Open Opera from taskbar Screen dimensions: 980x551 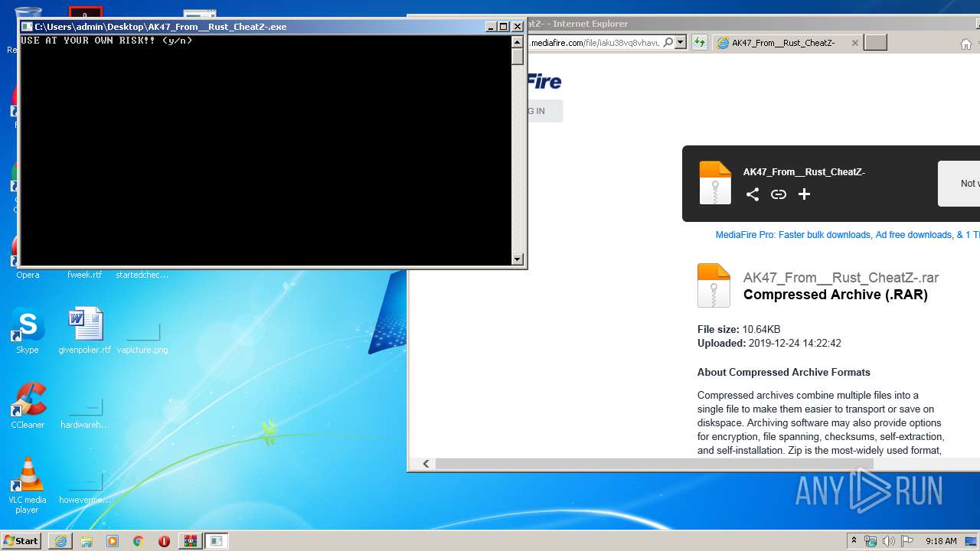click(x=164, y=541)
